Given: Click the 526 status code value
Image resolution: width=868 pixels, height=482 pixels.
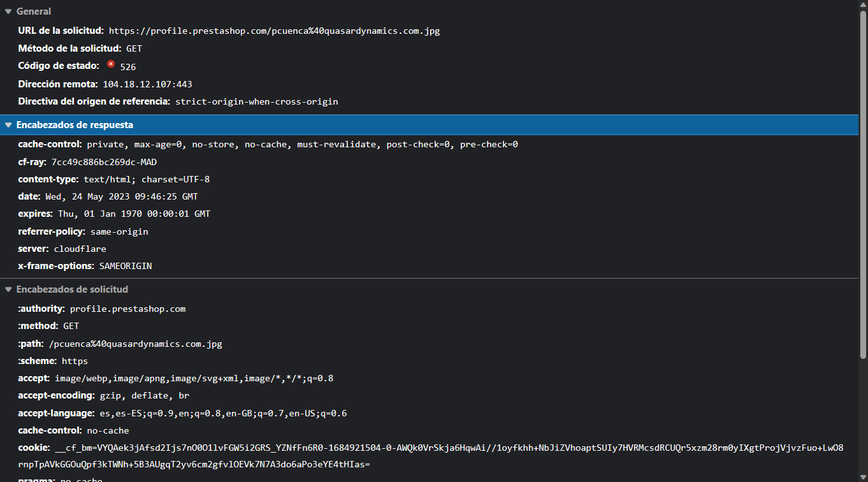Looking at the screenshot, I should 128,67.
